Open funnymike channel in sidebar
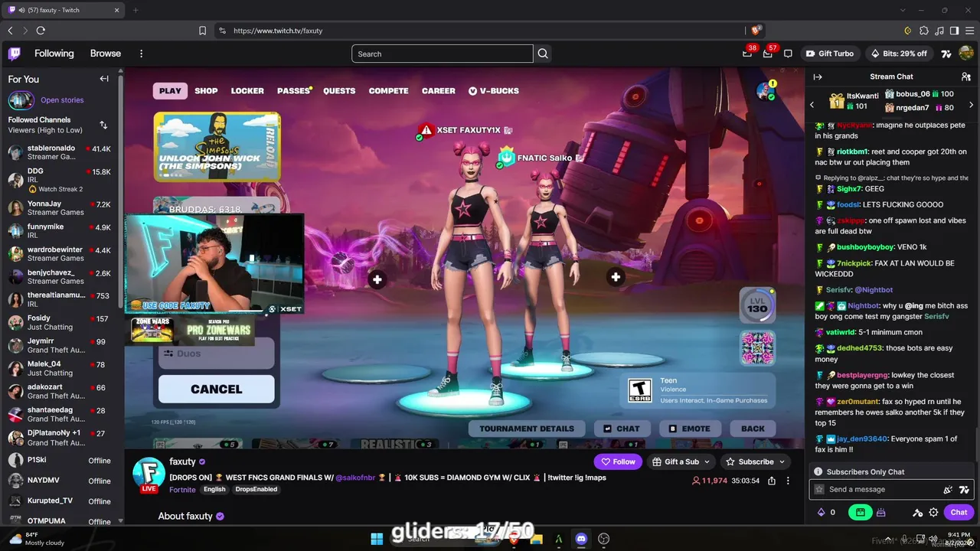 click(59, 231)
